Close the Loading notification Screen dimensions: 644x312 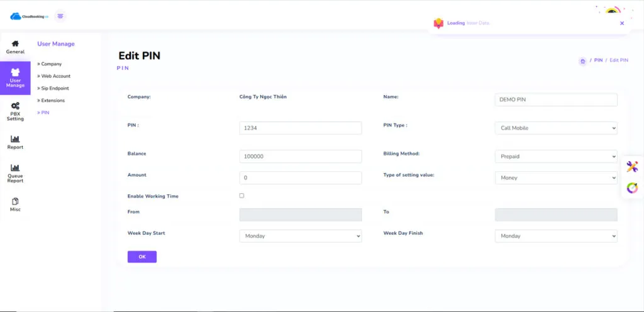coord(622,23)
